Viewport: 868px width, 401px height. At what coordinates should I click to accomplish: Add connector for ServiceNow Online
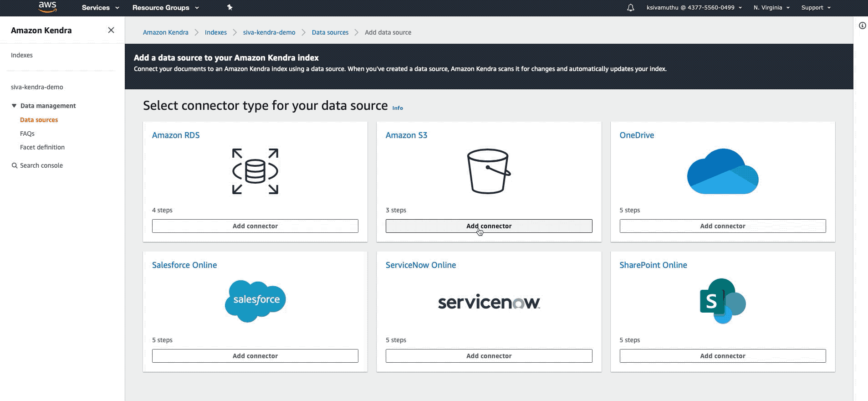[x=489, y=356]
